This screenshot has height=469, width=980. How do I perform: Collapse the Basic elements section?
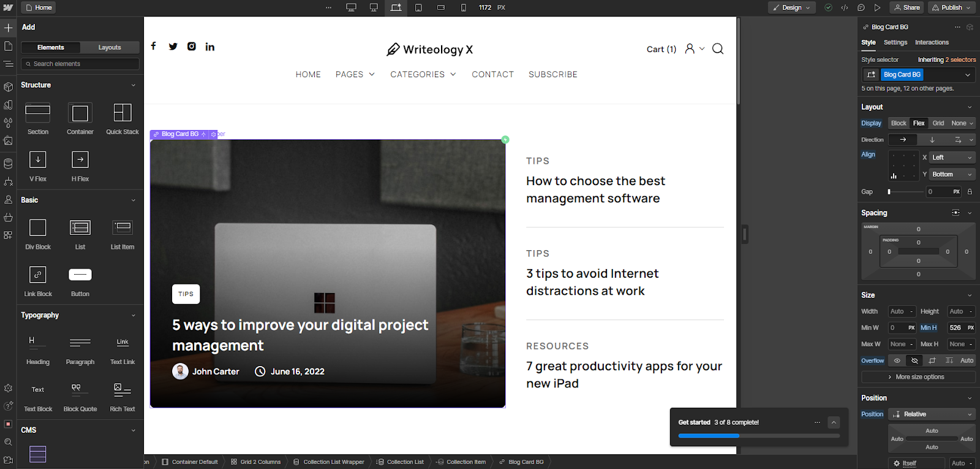pyautogui.click(x=134, y=200)
